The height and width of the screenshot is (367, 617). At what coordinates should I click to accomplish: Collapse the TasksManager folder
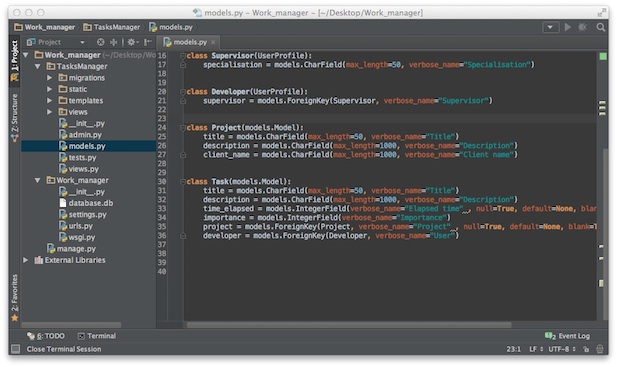(38, 66)
